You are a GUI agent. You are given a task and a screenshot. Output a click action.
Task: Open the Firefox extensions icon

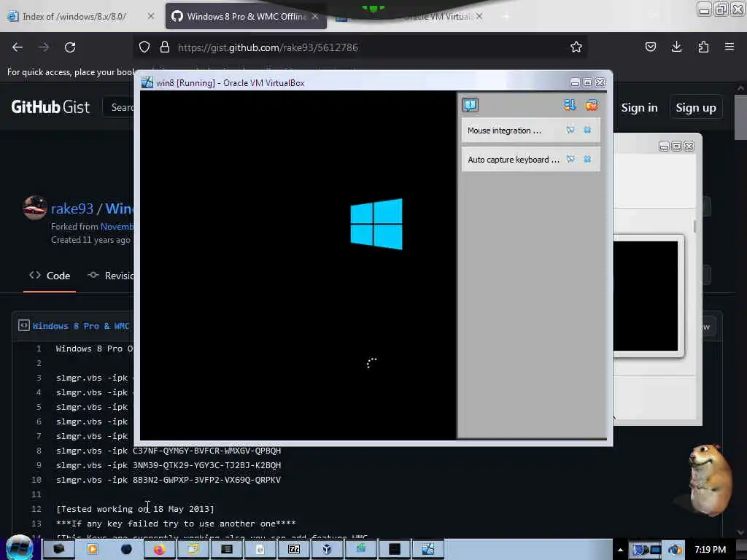click(x=703, y=47)
